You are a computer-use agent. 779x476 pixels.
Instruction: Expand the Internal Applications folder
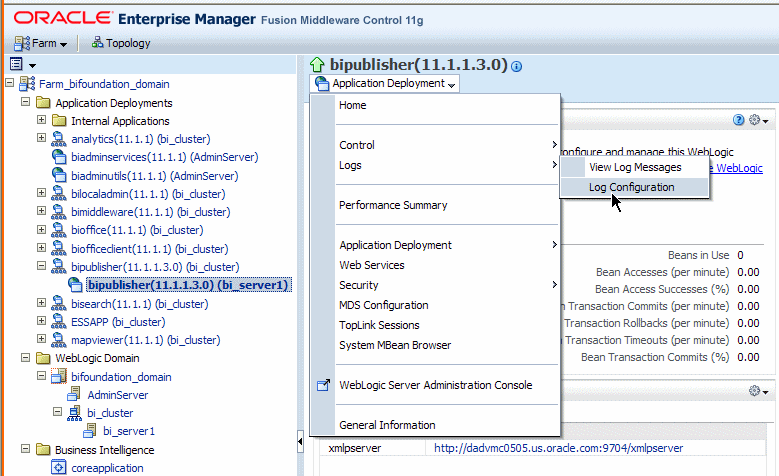point(41,120)
